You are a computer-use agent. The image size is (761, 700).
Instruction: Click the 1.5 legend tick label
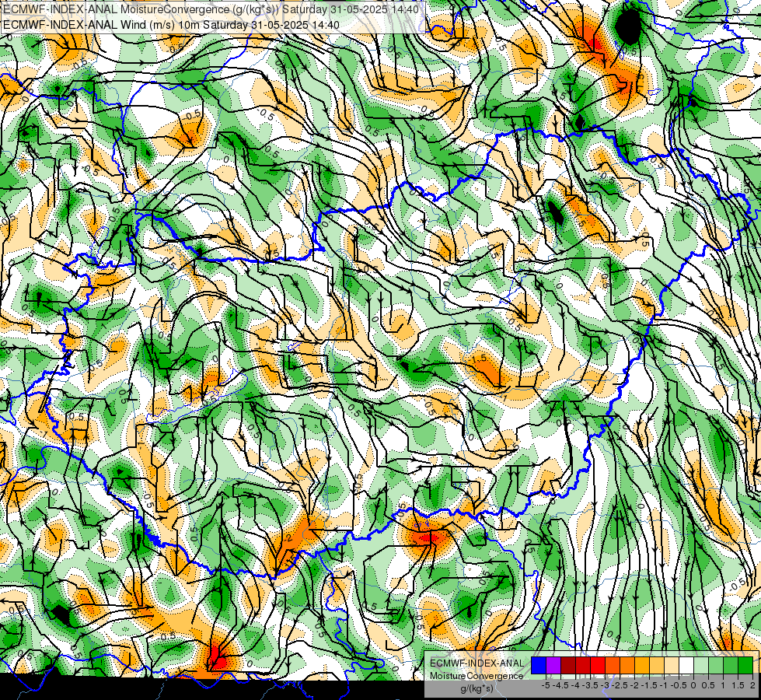[738, 685]
